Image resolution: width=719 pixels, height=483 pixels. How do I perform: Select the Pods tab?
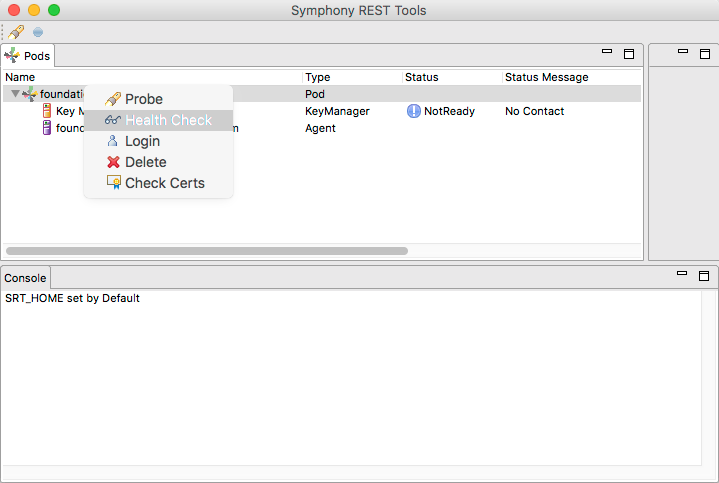[28, 56]
